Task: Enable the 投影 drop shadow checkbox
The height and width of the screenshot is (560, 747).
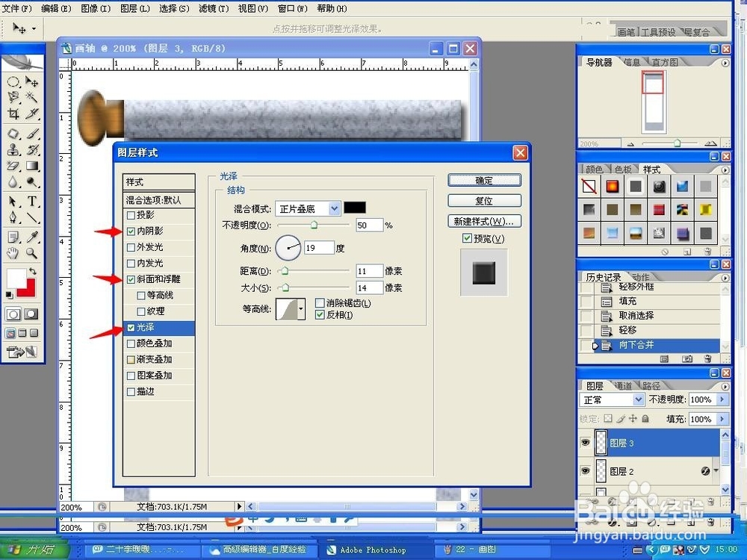Action: (x=131, y=215)
